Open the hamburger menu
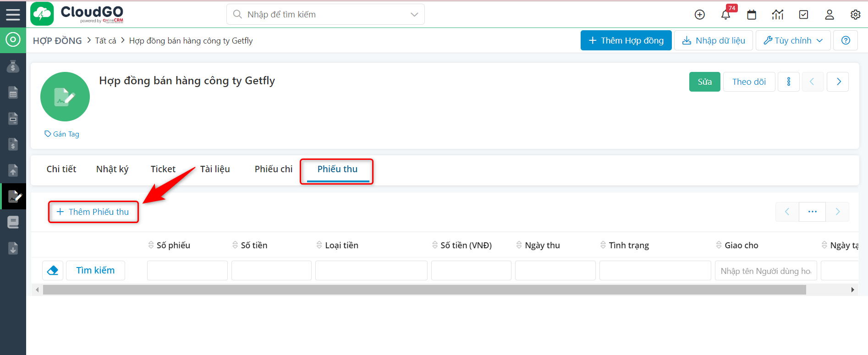Screen dimensions: 868x355 coord(13,14)
